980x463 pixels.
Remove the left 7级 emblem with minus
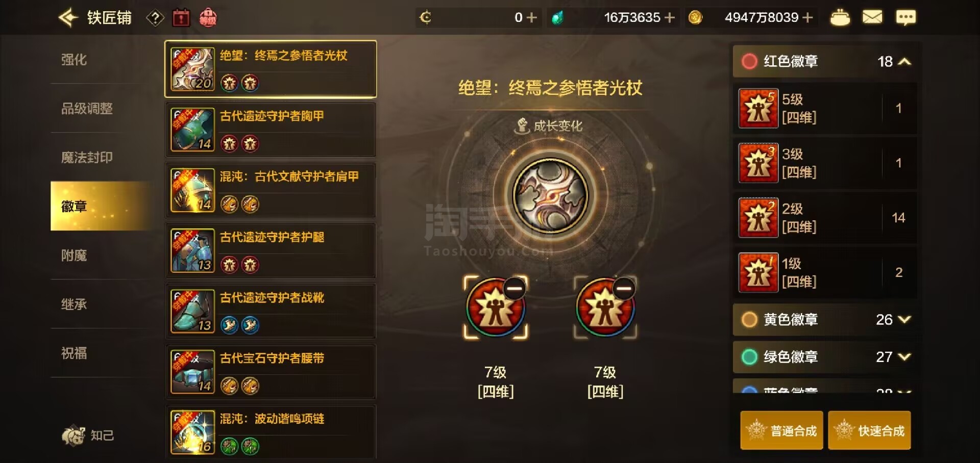coord(514,289)
